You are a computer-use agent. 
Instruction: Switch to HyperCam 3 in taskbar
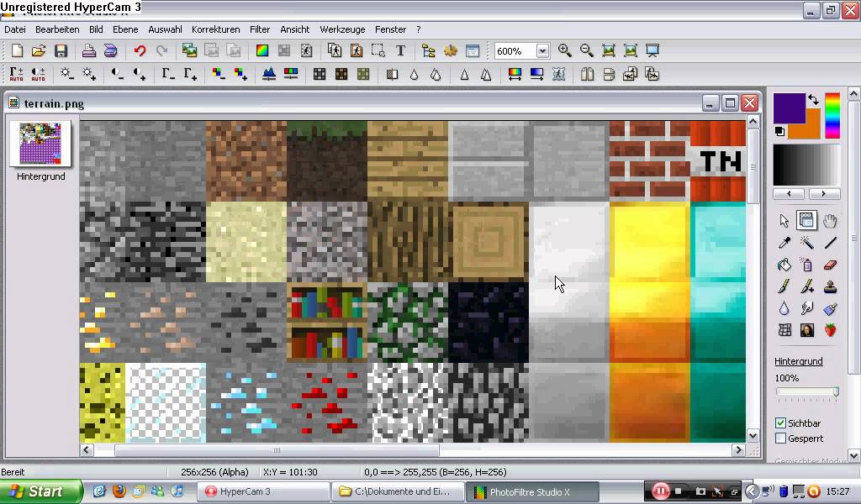pyautogui.click(x=263, y=492)
